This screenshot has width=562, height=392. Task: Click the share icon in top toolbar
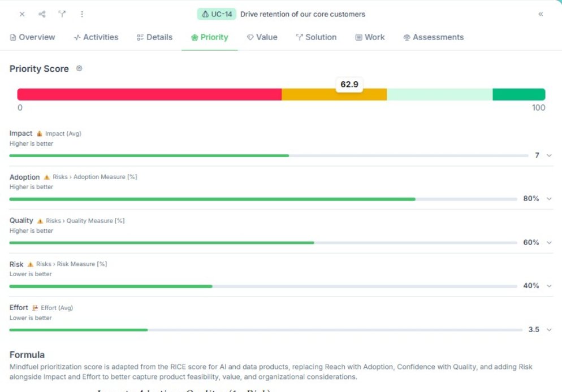[42, 14]
